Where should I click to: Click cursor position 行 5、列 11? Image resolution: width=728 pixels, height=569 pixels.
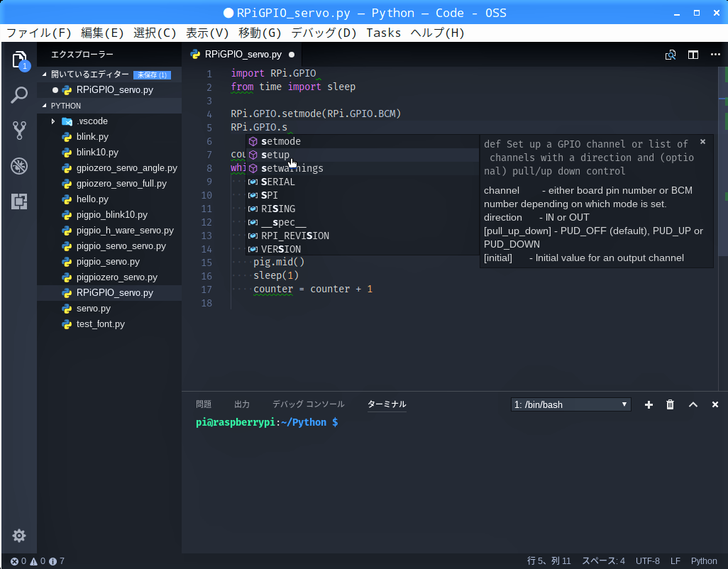(x=548, y=561)
